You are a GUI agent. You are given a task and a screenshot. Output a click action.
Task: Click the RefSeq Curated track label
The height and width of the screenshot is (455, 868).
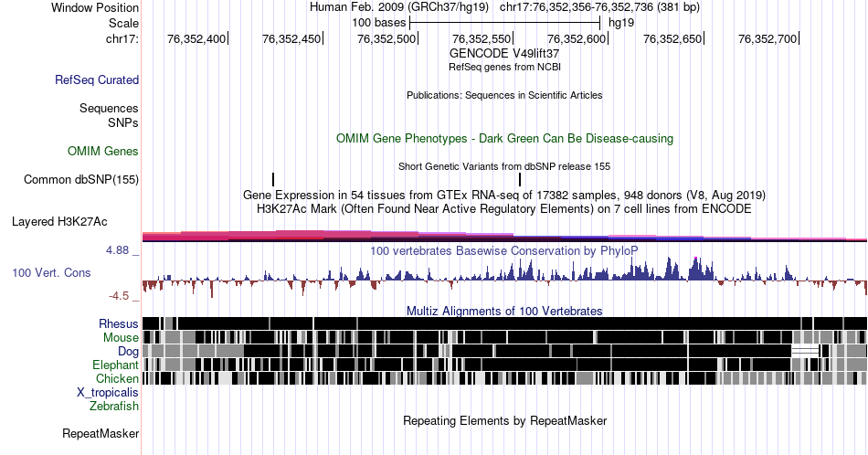click(x=97, y=79)
